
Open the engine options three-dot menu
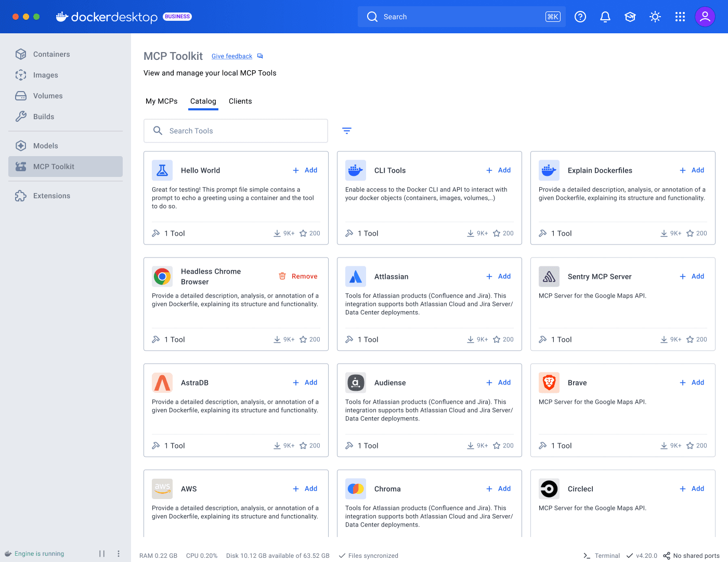[119, 554]
